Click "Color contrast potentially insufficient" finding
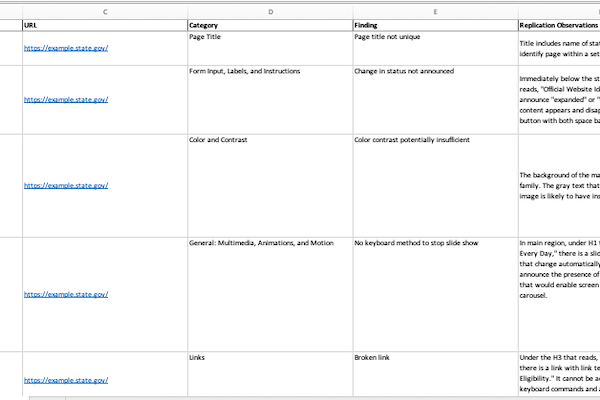 tap(435, 186)
